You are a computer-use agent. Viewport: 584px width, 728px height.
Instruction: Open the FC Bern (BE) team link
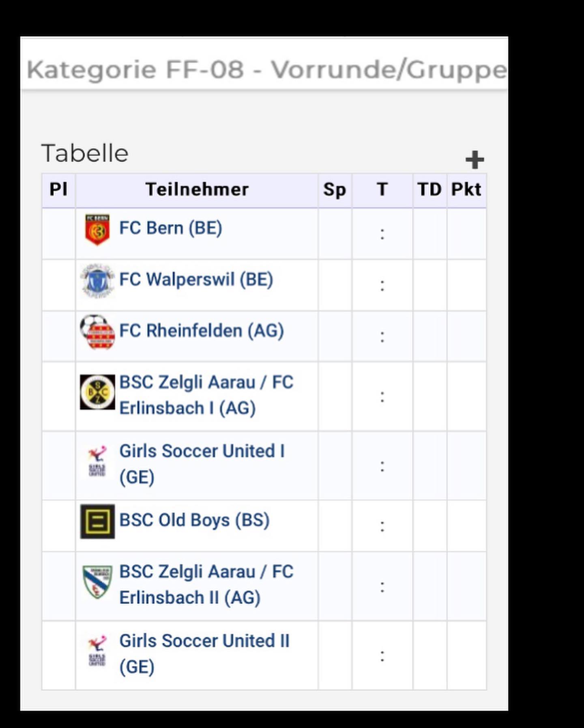[x=171, y=228]
